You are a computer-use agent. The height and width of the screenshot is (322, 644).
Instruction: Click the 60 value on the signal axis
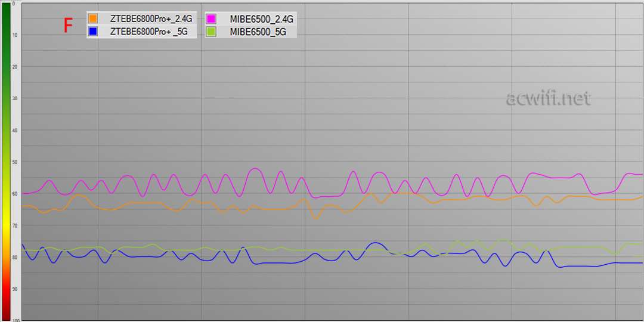click(x=14, y=193)
